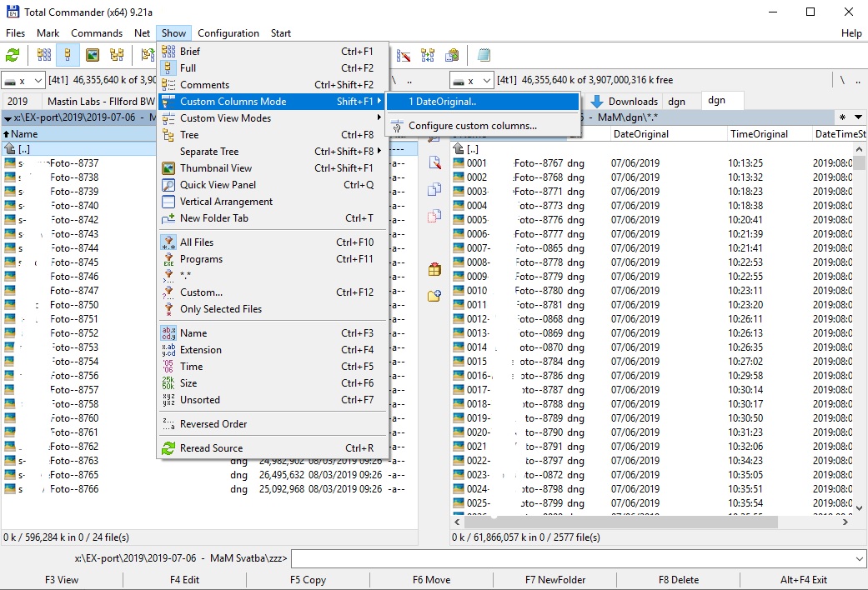This screenshot has height=590, width=868.
Task: Click the gift box pack icon in middle bar
Action: [434, 269]
